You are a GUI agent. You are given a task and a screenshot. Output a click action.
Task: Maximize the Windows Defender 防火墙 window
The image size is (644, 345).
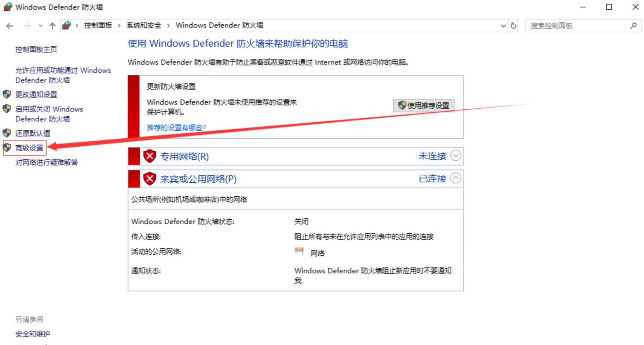pos(609,7)
